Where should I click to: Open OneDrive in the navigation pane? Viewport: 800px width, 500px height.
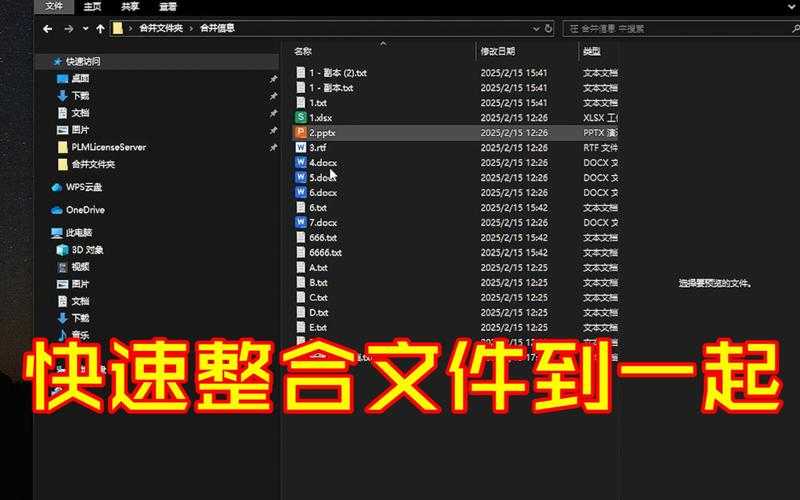[85, 210]
